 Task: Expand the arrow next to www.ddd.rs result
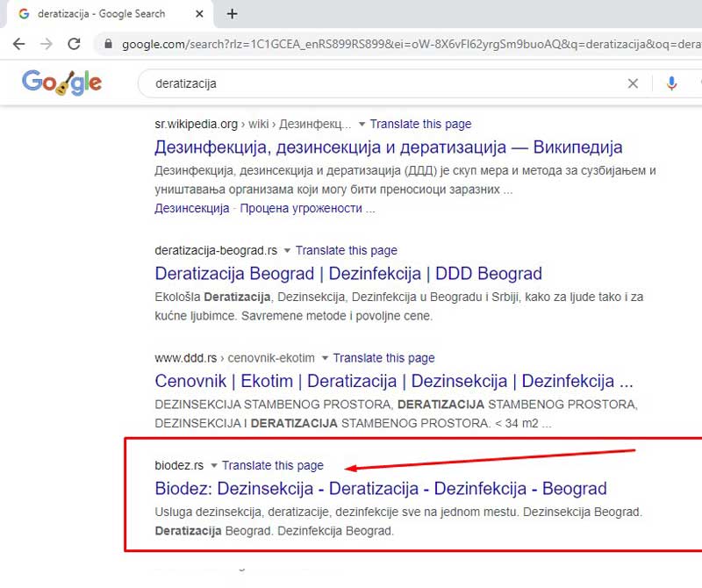click(325, 358)
